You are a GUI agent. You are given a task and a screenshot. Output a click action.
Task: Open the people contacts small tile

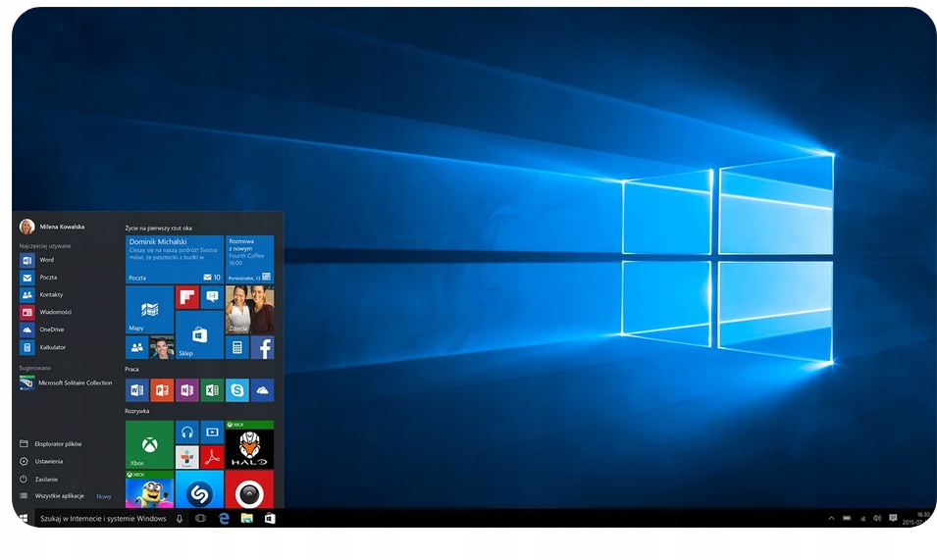click(x=136, y=347)
